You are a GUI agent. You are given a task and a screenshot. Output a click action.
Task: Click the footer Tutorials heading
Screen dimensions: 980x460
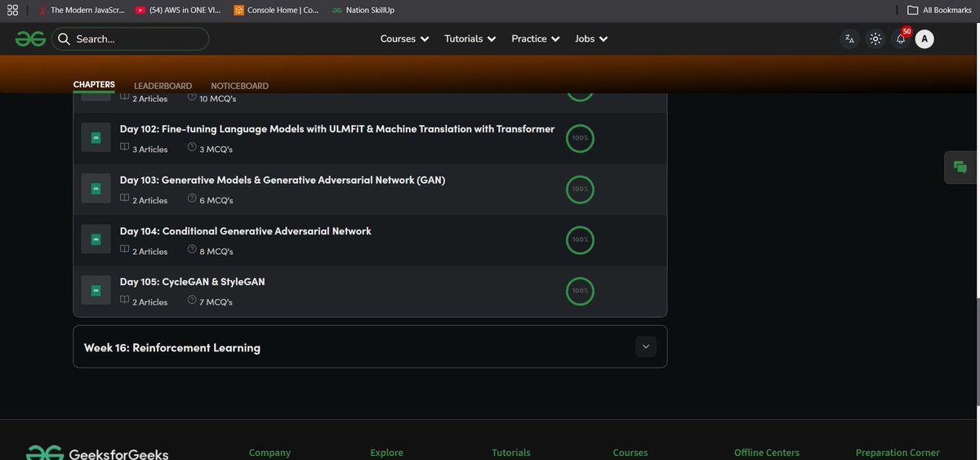511,453
